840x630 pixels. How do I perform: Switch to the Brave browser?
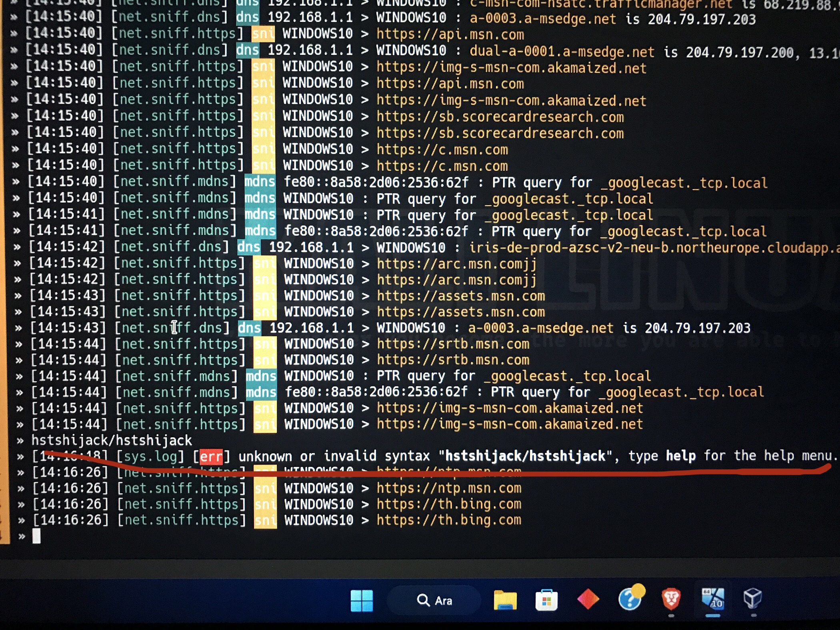tap(671, 599)
